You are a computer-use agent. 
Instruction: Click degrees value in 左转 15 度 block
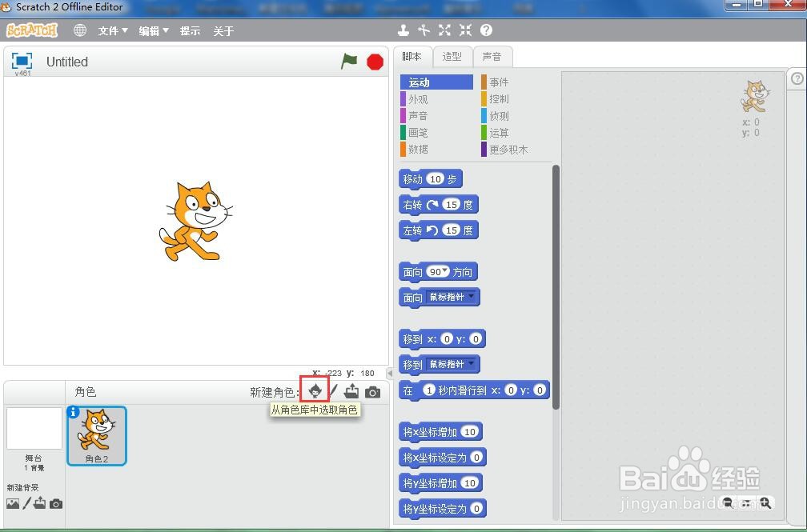click(x=452, y=230)
